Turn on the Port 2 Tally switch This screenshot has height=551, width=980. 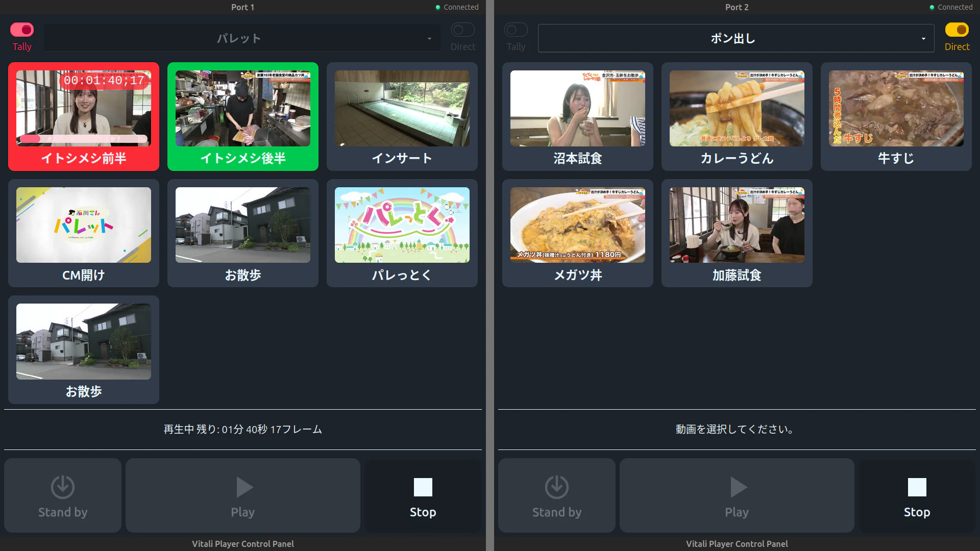[516, 30]
